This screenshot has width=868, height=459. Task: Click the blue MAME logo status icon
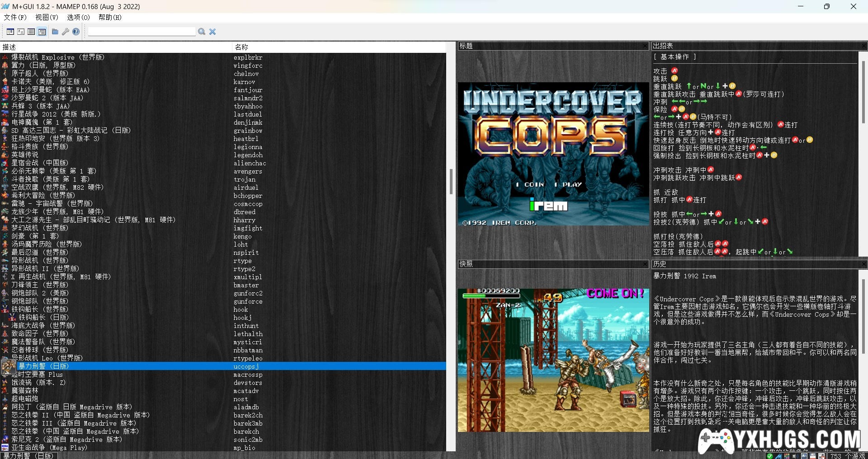click(778, 456)
